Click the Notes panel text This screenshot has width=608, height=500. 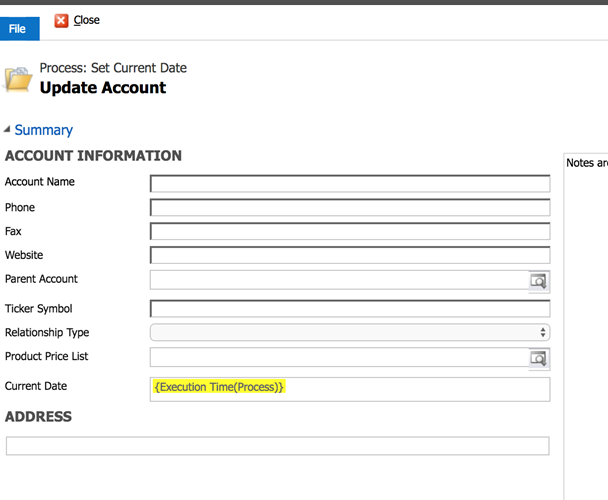pos(587,163)
